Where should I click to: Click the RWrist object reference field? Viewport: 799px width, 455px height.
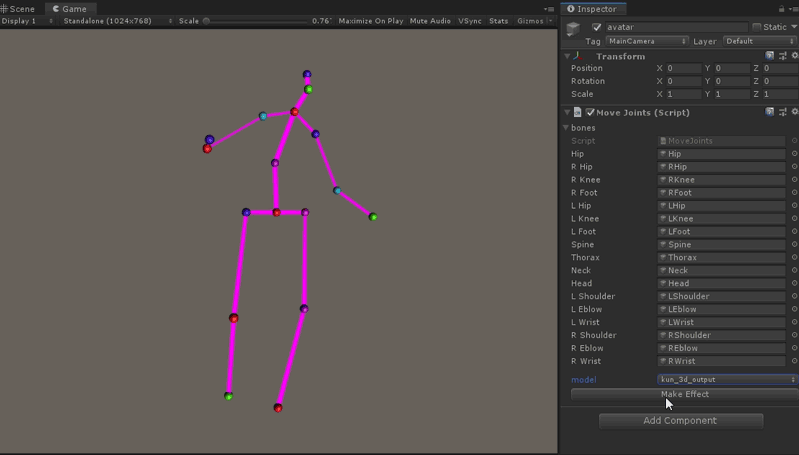click(x=721, y=361)
